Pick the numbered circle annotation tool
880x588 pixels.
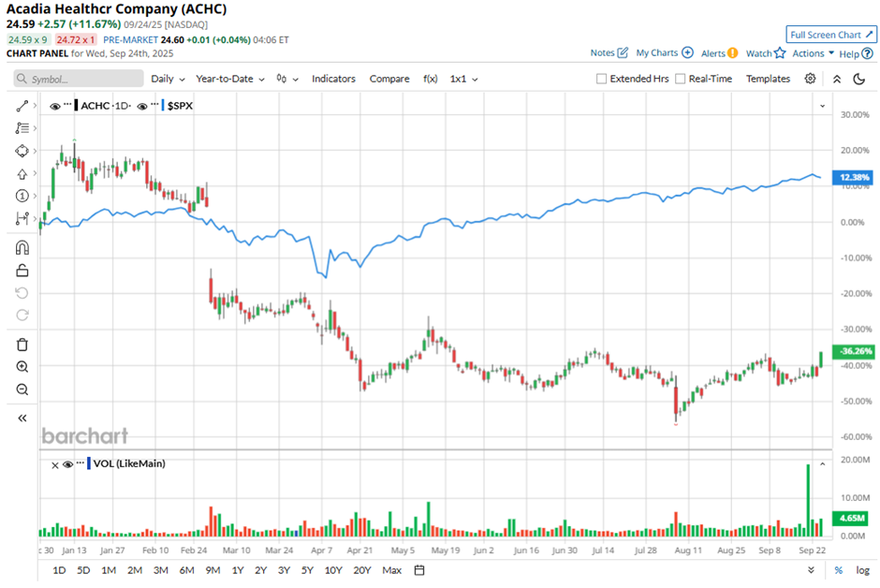pyautogui.click(x=22, y=196)
